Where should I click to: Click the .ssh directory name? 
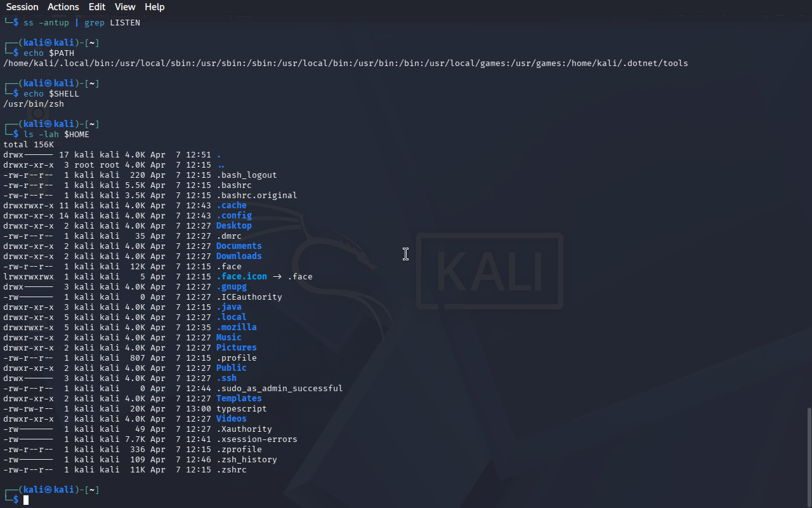click(x=226, y=378)
